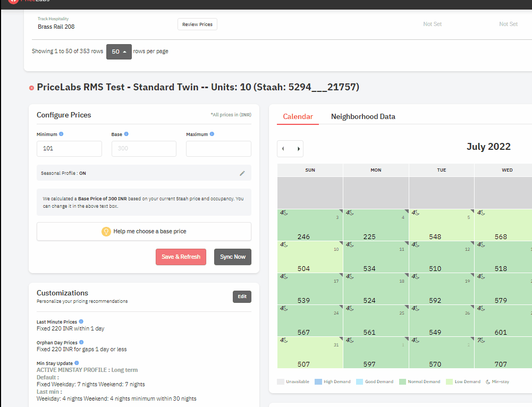
Task: Click red status dot beside listing title
Action: point(31,88)
